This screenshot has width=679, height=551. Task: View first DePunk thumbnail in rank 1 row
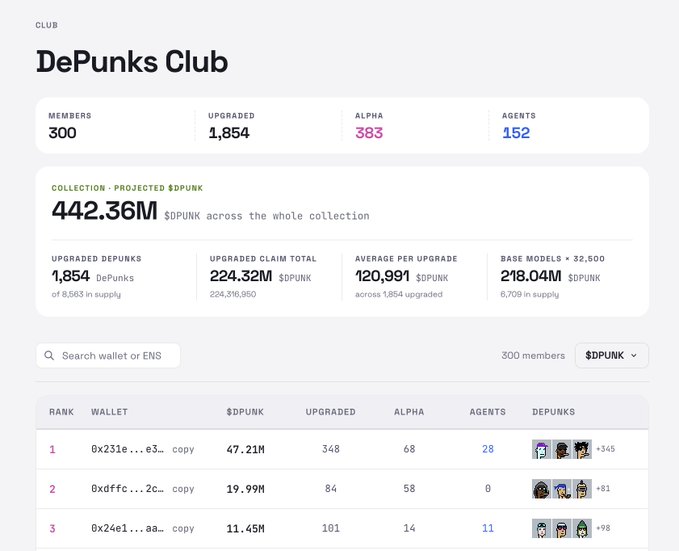click(541, 449)
